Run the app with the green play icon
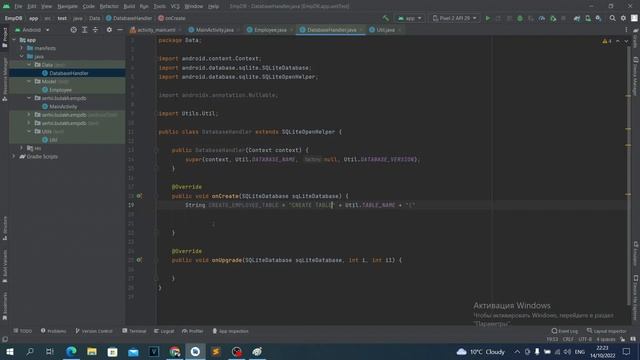Screen dimensions: 640x360 [487, 18]
